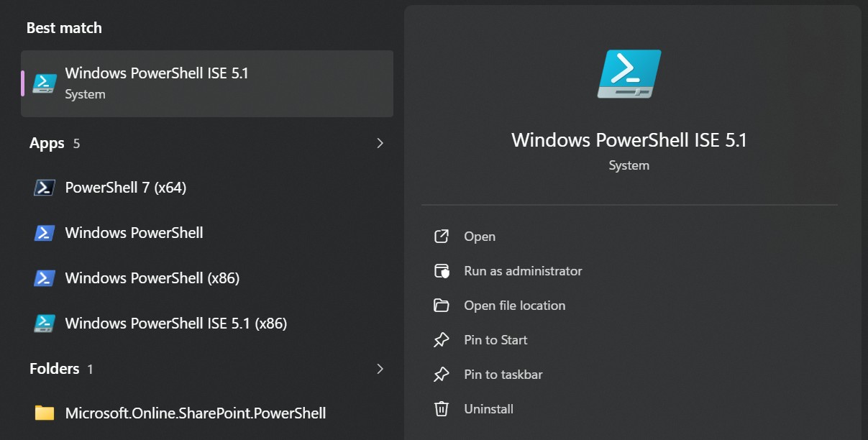
Task: Click the System label in details pane
Action: [629, 165]
